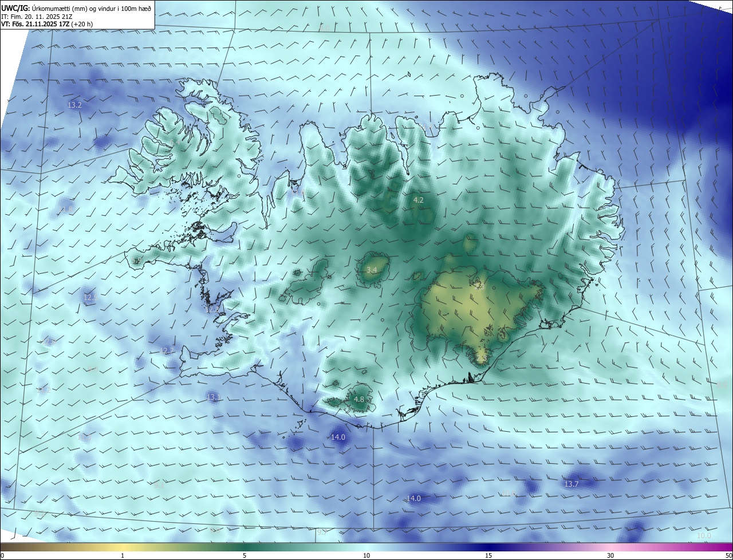Click the faint 10.0 label in the southeast corner
This screenshot has width=733, height=560.
pos(704,535)
